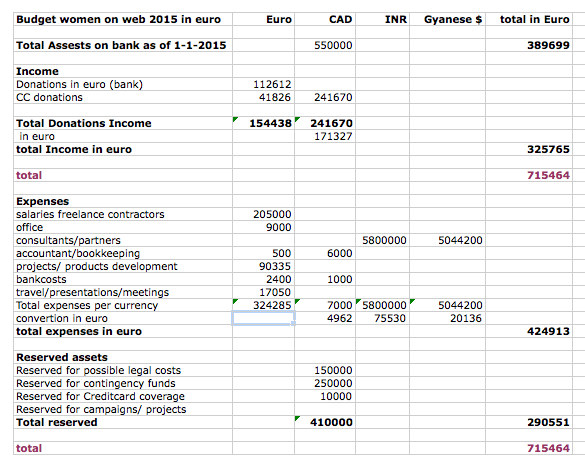Screen dimensions: 585x472
Task: Select the Gyanese $ header cell
Action: click(x=447, y=19)
